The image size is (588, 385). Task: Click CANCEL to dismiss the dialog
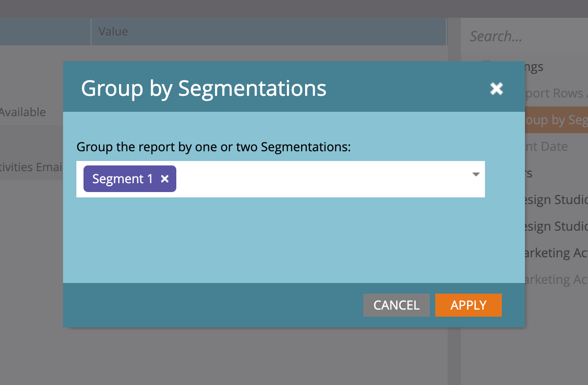(396, 305)
